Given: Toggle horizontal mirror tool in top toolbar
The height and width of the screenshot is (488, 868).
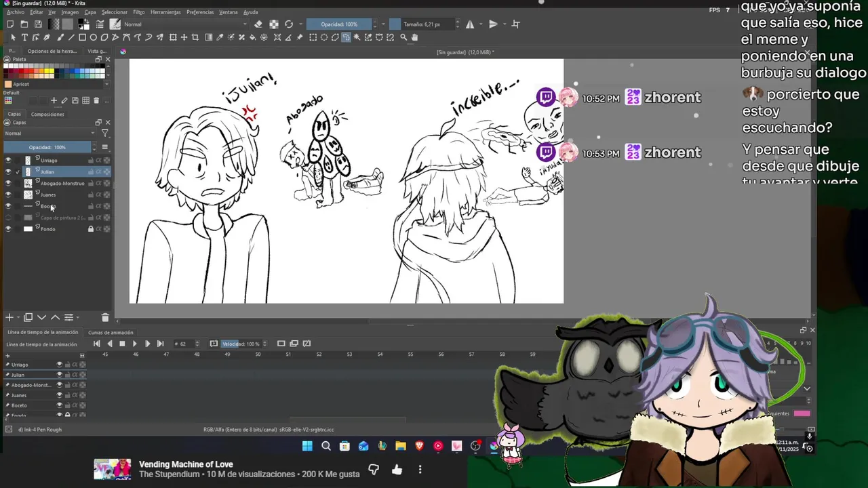Looking at the screenshot, I should [470, 24].
